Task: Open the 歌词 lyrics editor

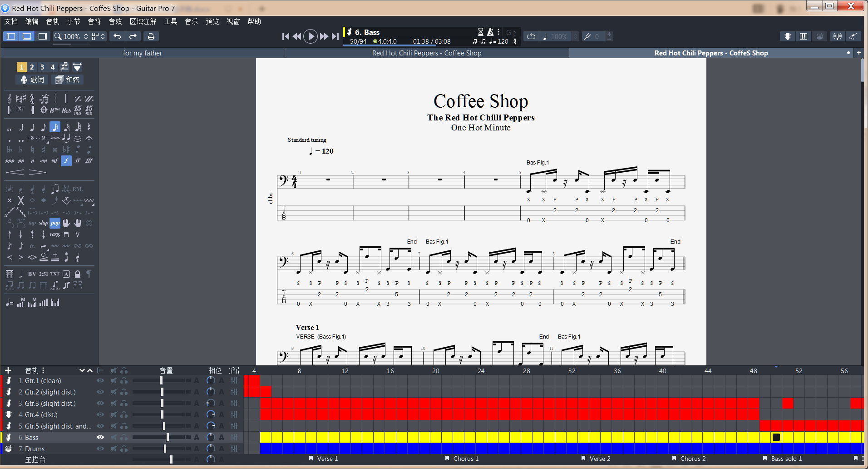Action: [x=31, y=80]
